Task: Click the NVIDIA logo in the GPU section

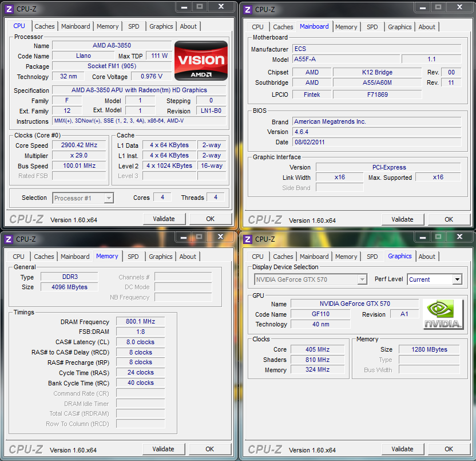Action: [443, 314]
